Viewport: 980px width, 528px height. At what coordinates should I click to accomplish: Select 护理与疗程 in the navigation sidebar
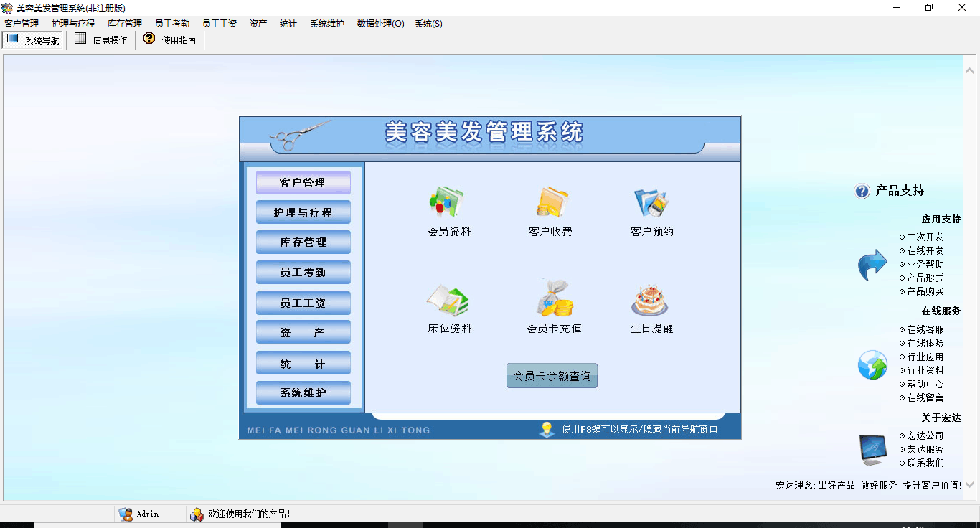(303, 212)
